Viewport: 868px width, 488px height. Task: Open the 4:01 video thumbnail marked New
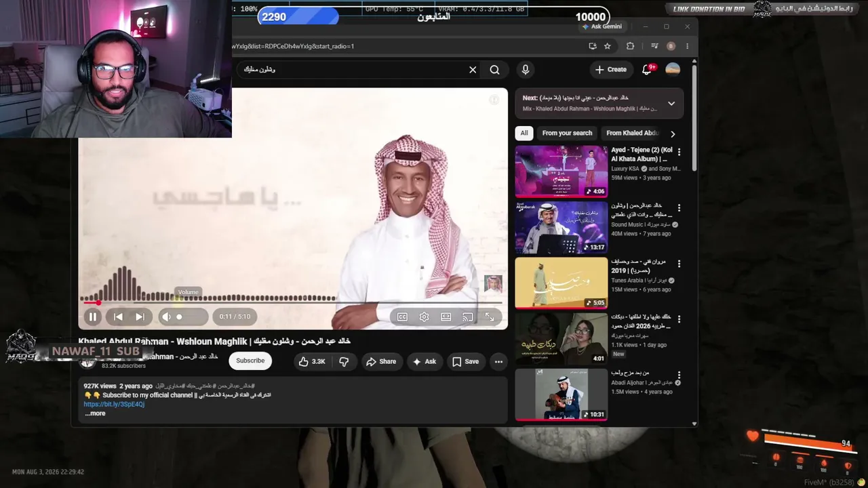[x=561, y=338]
